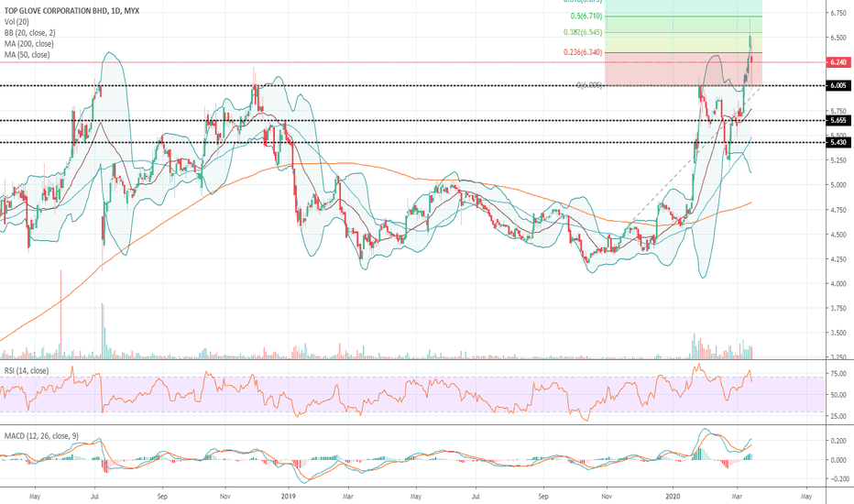Click the 0.200 value on the MACD axis
The image size is (854, 504).
838,441
